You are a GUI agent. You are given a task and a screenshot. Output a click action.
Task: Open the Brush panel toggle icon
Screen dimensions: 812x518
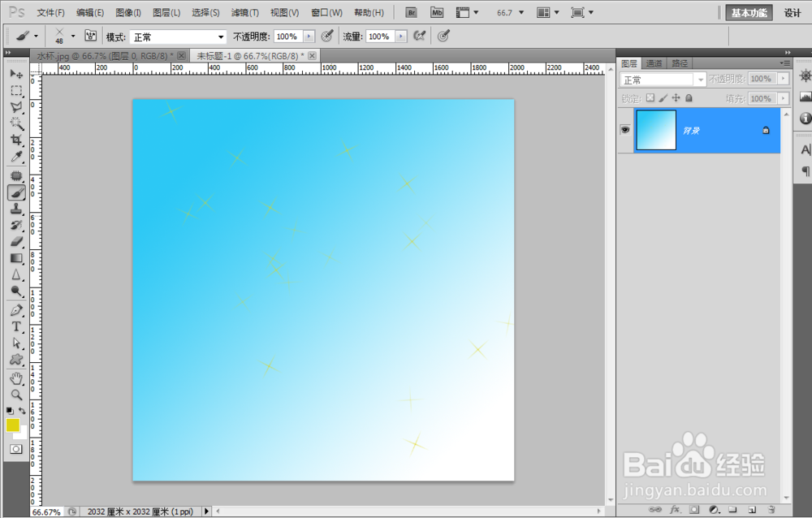point(91,36)
